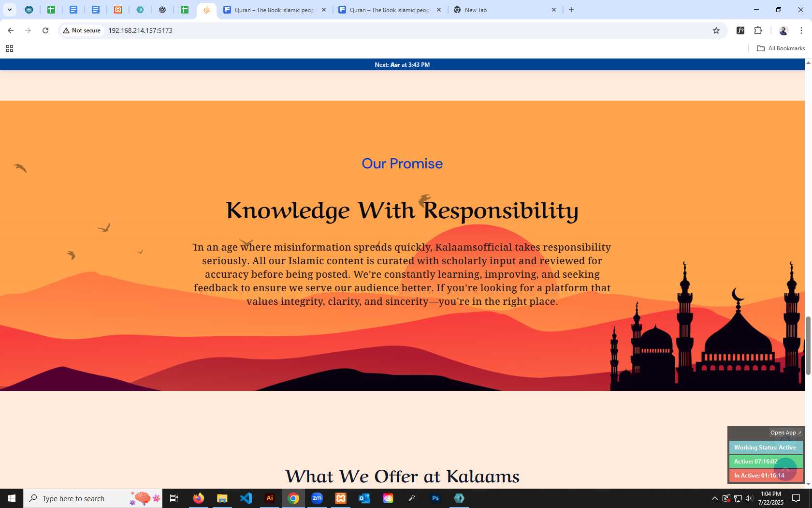Open the WordPress pinned tab

click(x=29, y=10)
